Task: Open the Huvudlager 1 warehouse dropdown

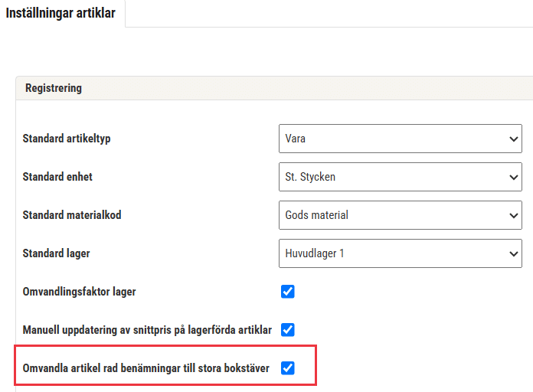Action: click(x=401, y=253)
